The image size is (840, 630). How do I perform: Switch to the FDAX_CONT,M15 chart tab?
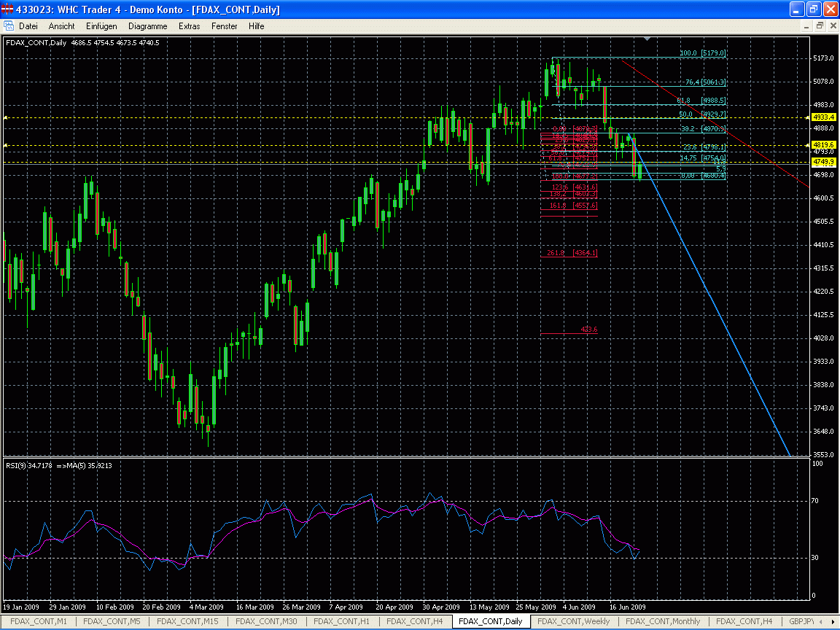(187, 621)
